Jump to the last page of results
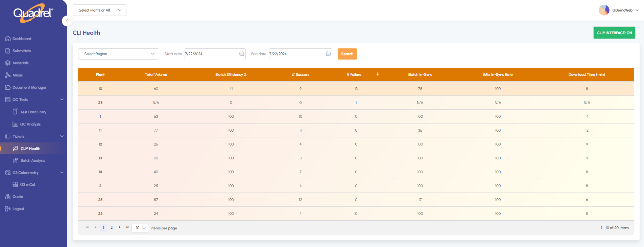The height and width of the screenshot is (247, 644). point(127,227)
